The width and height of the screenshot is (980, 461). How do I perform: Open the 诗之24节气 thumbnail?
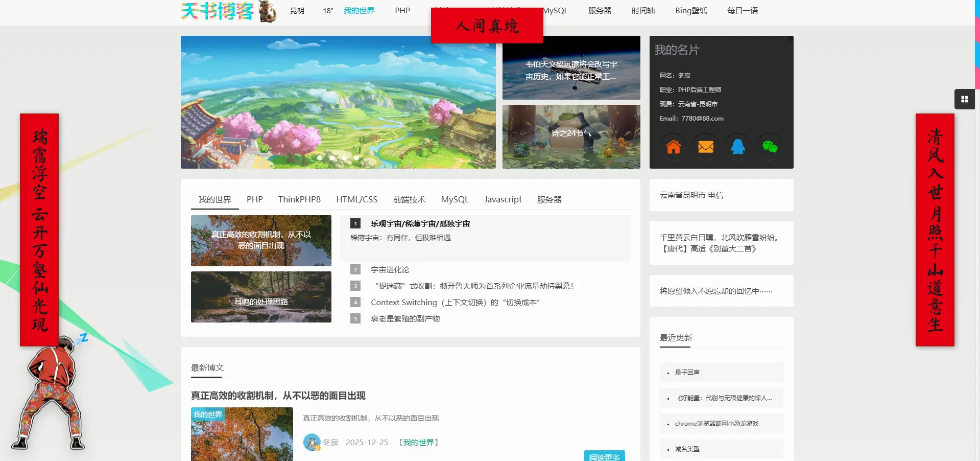571,136
